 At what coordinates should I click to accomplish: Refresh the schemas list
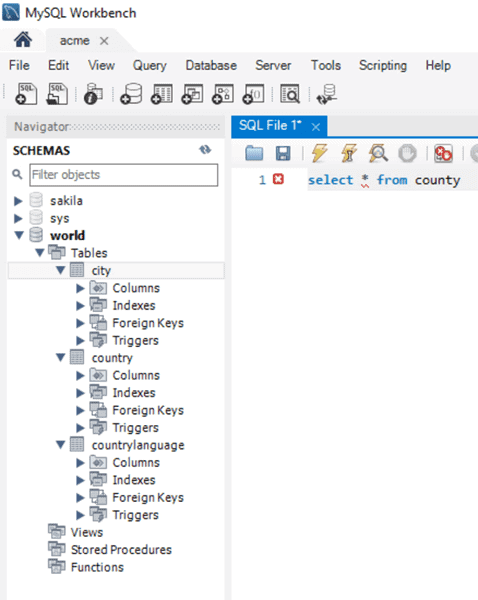[205, 150]
